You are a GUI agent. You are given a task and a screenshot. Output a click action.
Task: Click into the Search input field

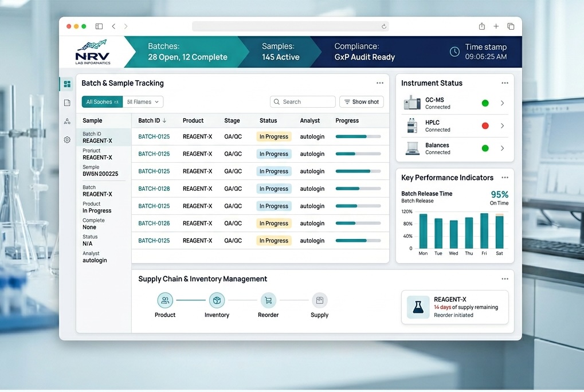(x=303, y=101)
